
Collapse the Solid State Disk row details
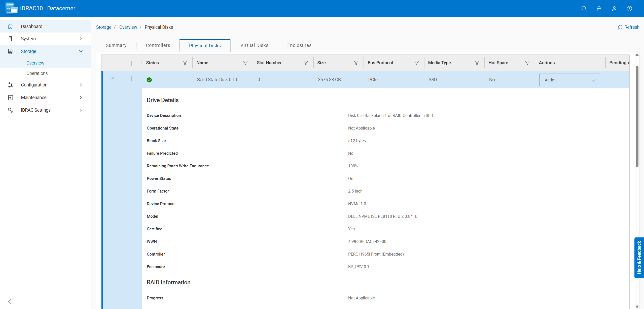coord(112,78)
